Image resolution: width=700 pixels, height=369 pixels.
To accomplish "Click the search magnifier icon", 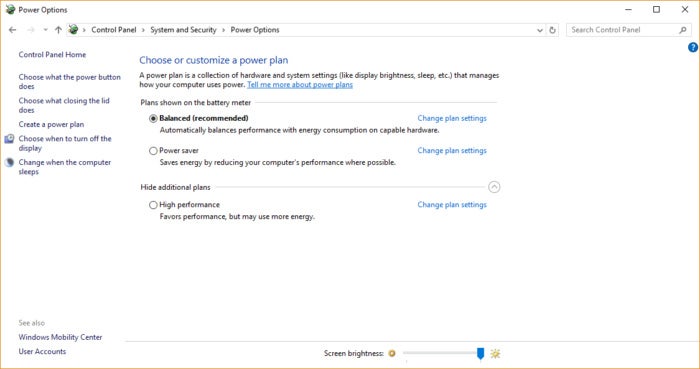I will click(x=683, y=30).
